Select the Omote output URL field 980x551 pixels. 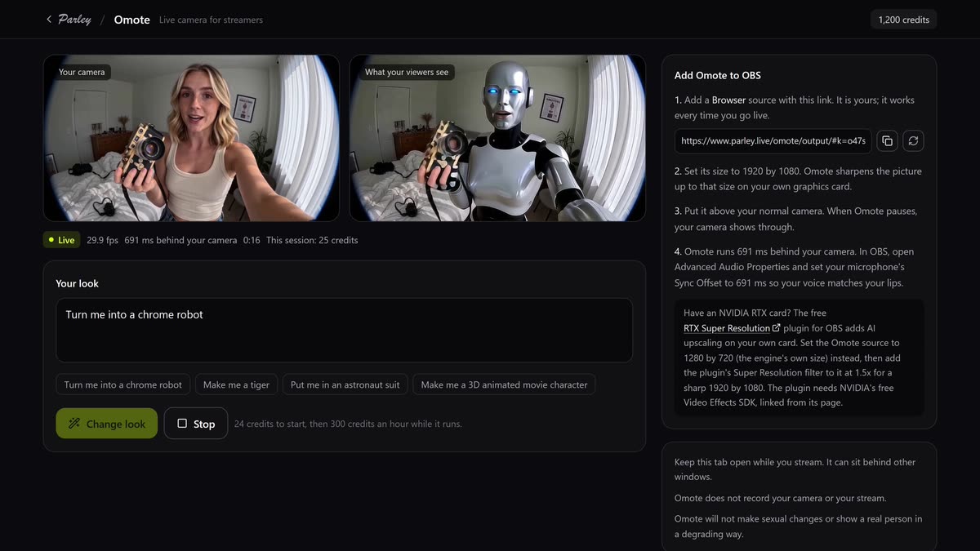pyautogui.click(x=773, y=140)
